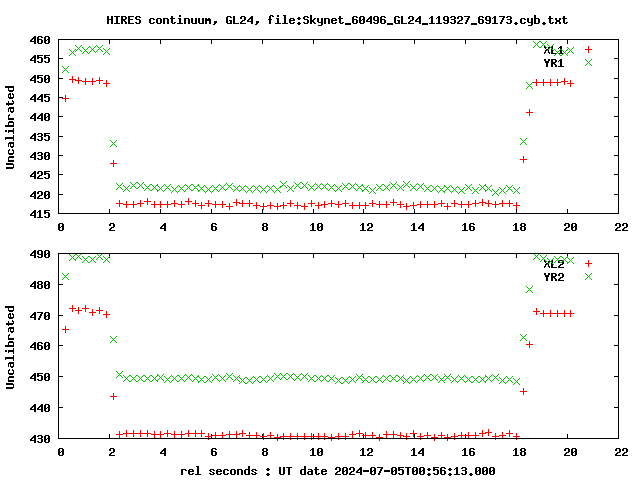Click the 435 tick label on top plot
The width and height of the screenshot is (640, 480).
pos(40,137)
